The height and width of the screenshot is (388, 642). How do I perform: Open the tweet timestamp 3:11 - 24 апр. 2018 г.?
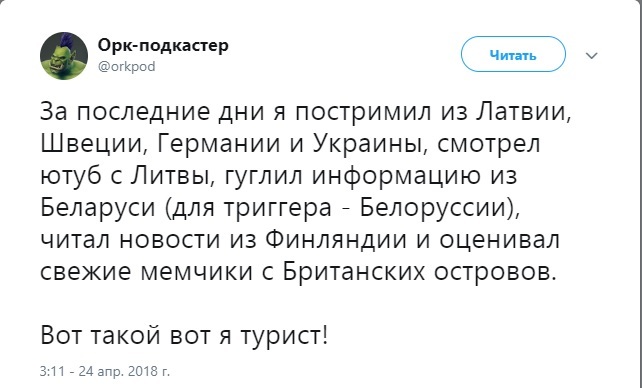104,371
